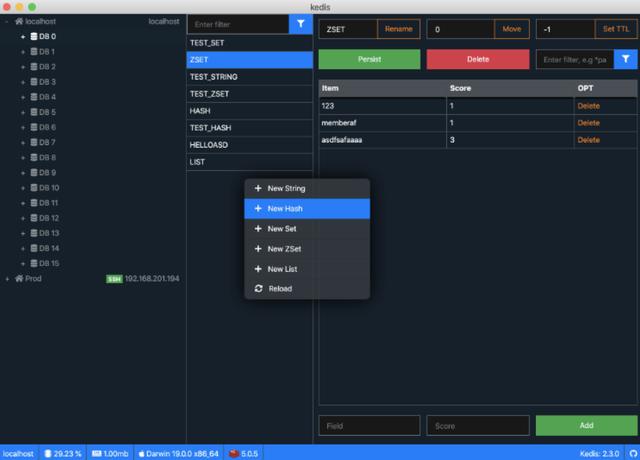The width and height of the screenshot is (640, 460).
Task: Select the TEST_HASH key
Action: [249, 128]
